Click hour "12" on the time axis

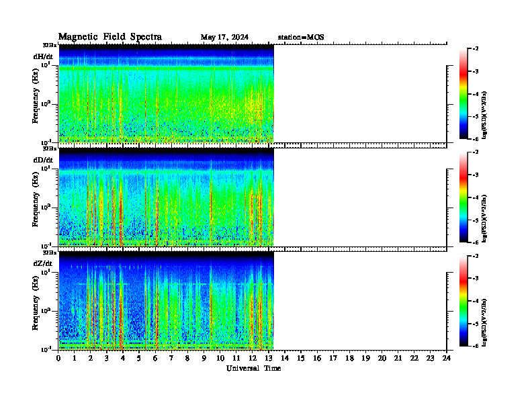tap(253, 359)
